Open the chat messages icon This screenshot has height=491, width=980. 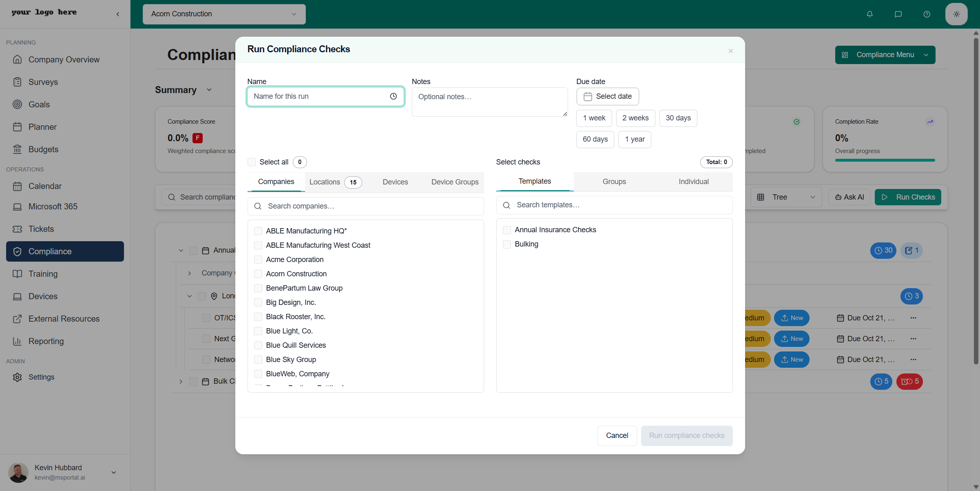click(898, 14)
